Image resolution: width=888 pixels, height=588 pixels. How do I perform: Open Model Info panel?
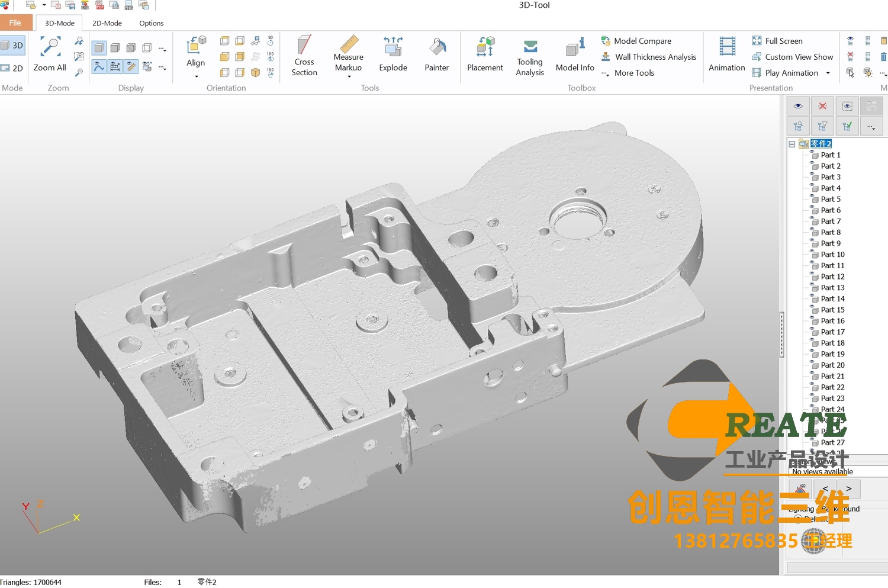pos(575,54)
